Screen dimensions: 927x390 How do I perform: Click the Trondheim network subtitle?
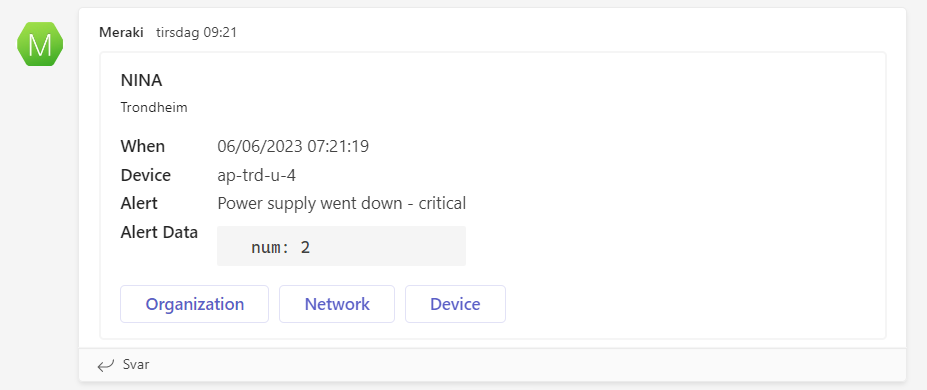point(154,108)
